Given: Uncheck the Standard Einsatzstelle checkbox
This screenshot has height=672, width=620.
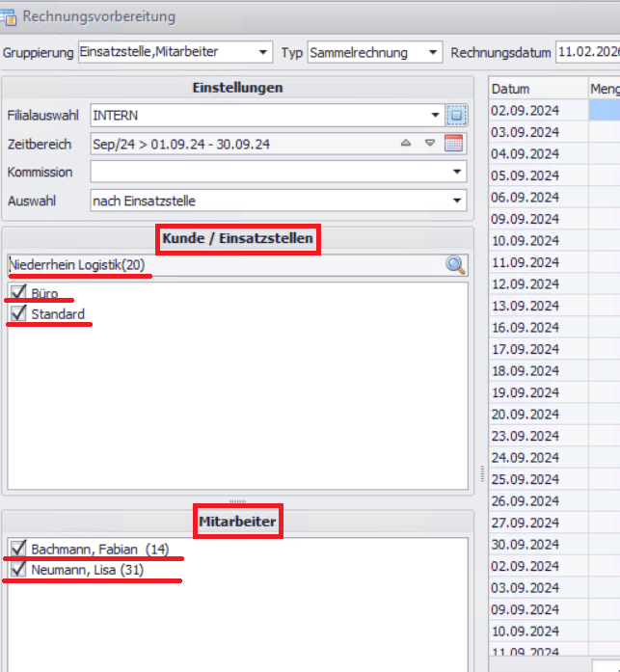Looking at the screenshot, I should tap(17, 314).
